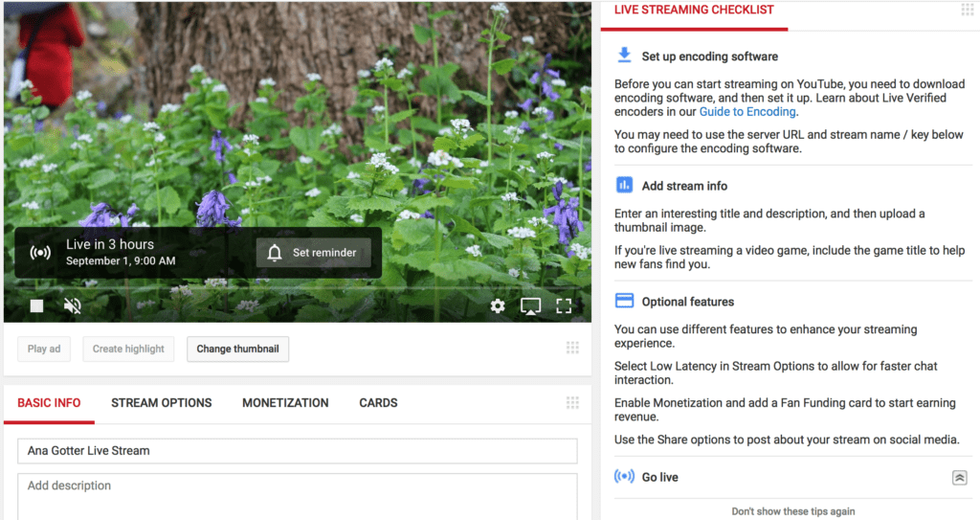Click the drag handle on the Live Streaming Checklist
This screenshot has height=520, width=980.
[x=967, y=10]
